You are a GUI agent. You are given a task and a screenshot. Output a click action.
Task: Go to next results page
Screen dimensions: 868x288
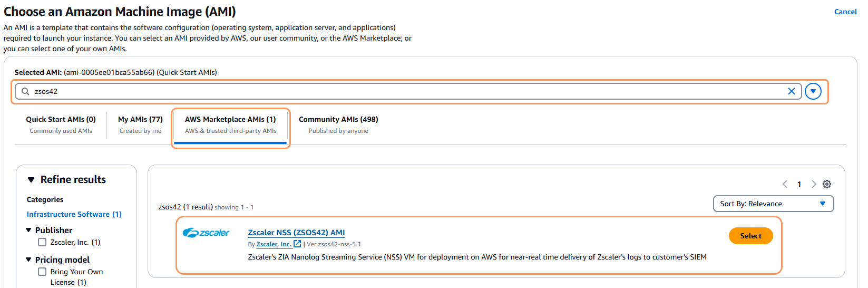[813, 184]
